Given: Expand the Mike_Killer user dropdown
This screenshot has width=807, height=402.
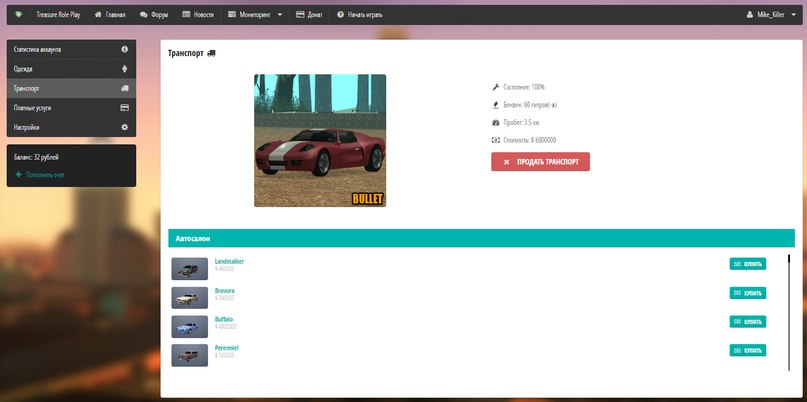Looking at the screenshot, I should pyautogui.click(x=771, y=15).
